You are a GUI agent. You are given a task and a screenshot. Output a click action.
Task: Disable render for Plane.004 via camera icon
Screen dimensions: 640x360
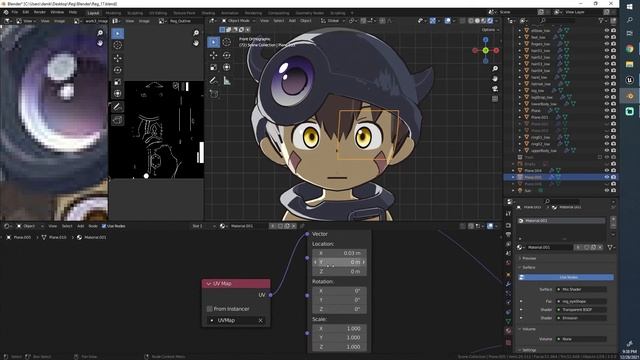point(613,170)
